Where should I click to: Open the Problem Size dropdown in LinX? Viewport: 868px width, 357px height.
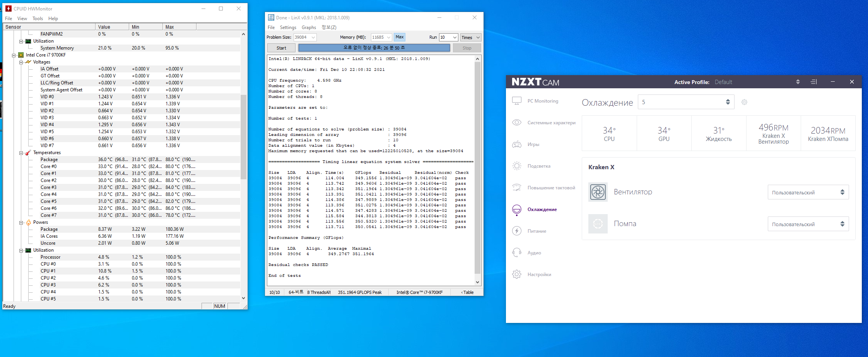pos(305,37)
